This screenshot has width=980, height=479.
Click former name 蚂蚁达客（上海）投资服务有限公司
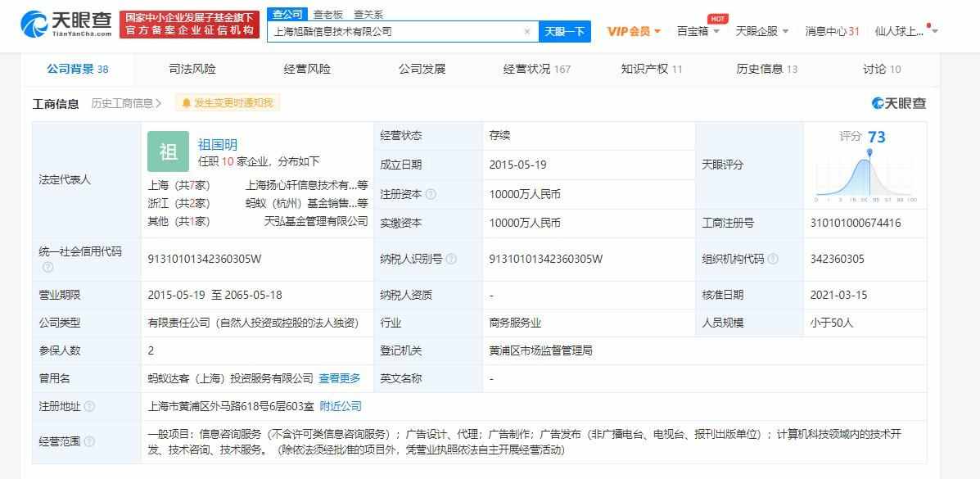(x=231, y=378)
